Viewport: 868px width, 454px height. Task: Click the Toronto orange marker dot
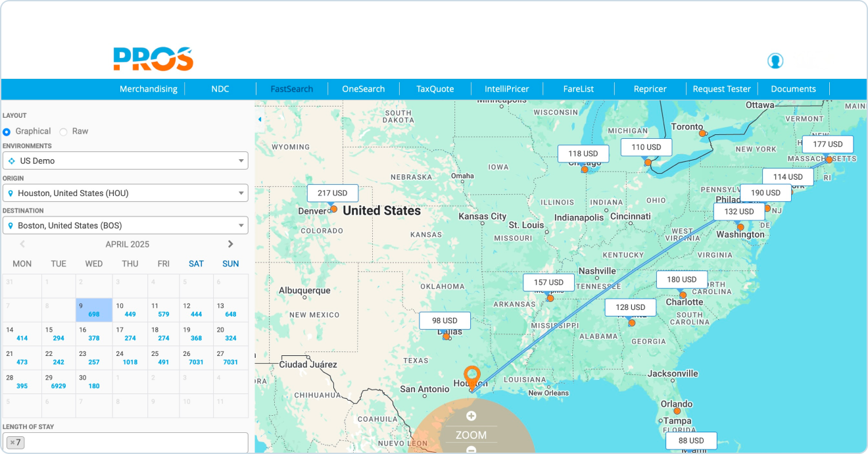(702, 134)
